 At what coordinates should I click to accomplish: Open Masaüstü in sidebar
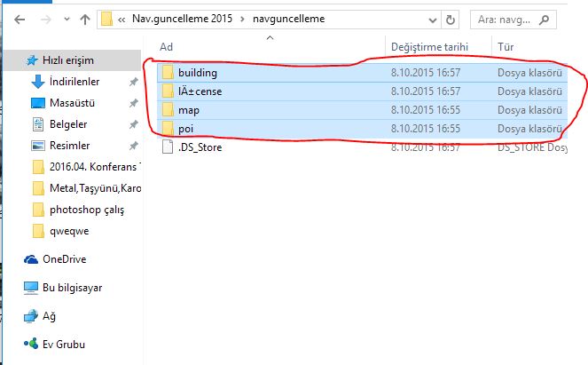(x=72, y=103)
